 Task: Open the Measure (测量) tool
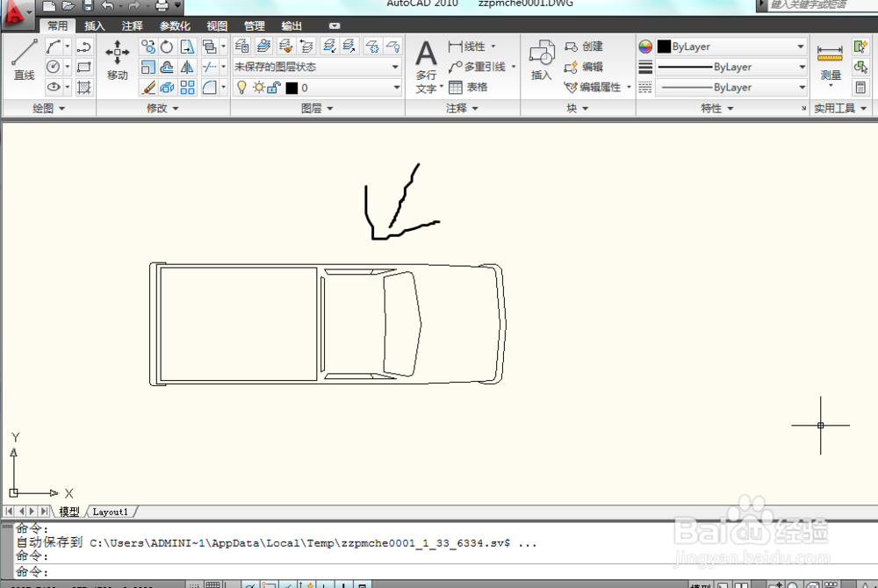tap(830, 62)
